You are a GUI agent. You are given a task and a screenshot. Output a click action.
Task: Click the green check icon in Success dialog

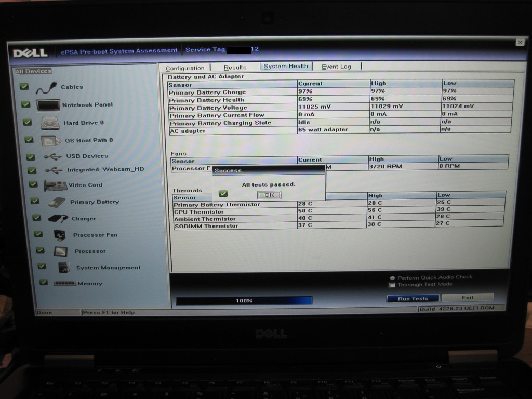click(x=223, y=194)
